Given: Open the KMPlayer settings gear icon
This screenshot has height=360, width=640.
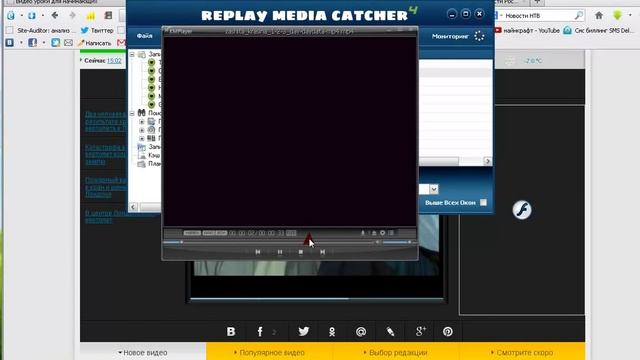Looking at the screenshot, I should pyautogui.click(x=382, y=233).
